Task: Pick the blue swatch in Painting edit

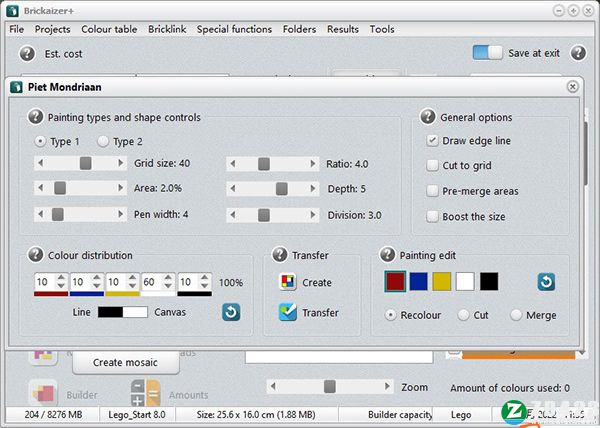Action: pos(418,282)
